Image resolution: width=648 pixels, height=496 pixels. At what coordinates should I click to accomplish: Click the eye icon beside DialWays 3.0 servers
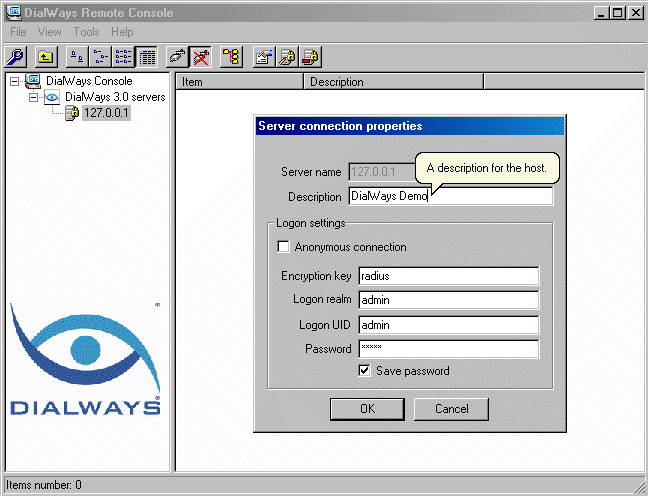click(x=52, y=97)
